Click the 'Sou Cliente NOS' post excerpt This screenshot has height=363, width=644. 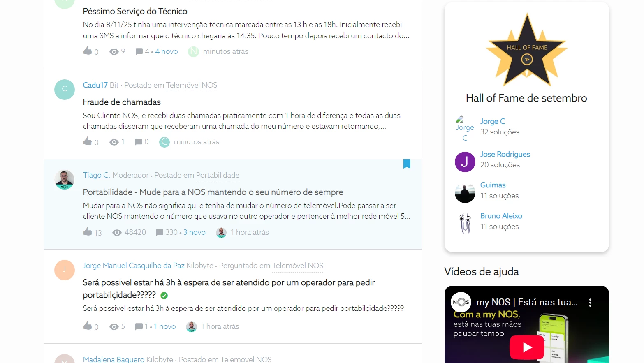click(242, 121)
